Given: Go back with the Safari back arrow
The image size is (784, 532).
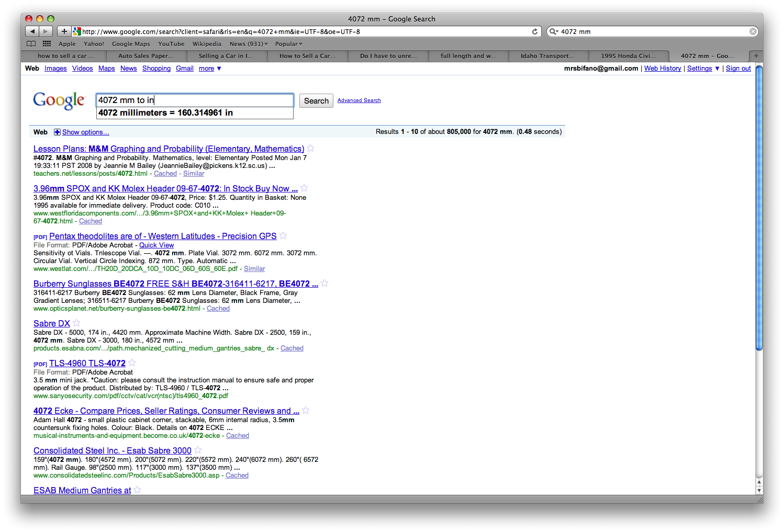Looking at the screenshot, I should click(32, 31).
